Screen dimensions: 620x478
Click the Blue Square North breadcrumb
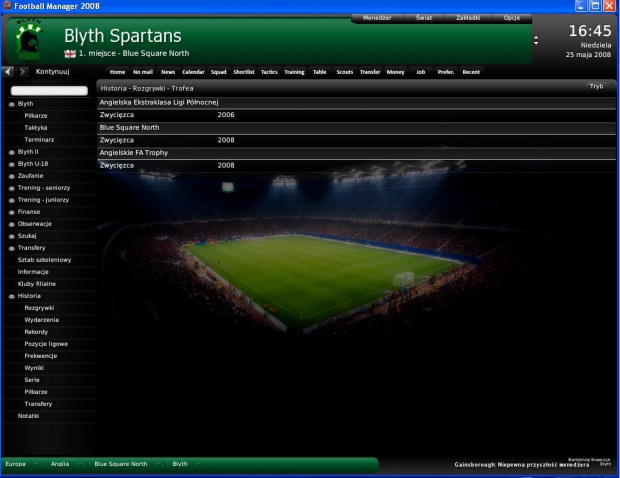click(121, 464)
